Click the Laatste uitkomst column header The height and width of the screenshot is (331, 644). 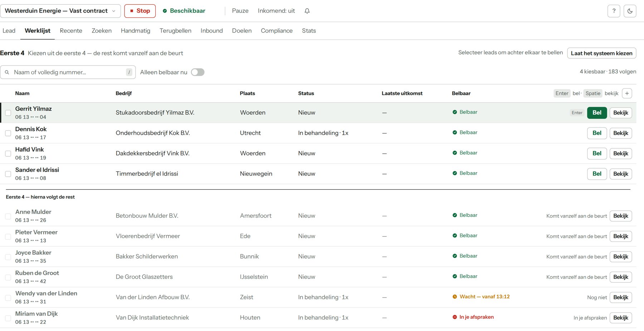tap(402, 93)
